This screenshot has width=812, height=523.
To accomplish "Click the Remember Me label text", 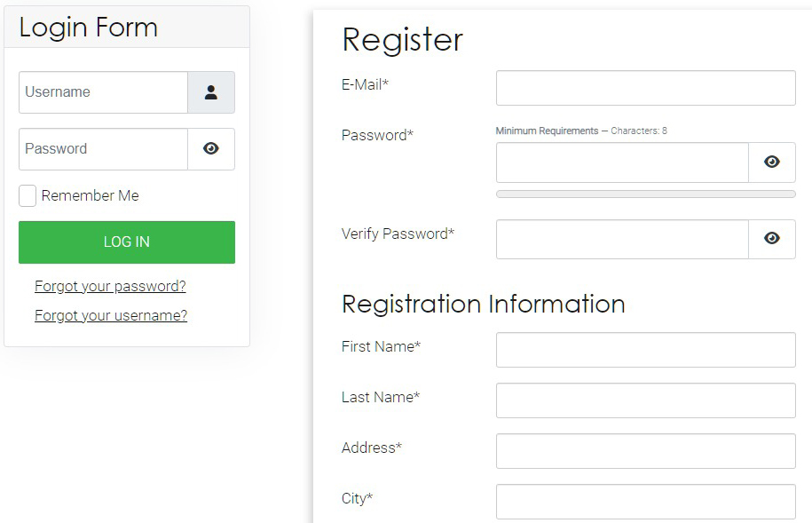I will pyautogui.click(x=90, y=196).
